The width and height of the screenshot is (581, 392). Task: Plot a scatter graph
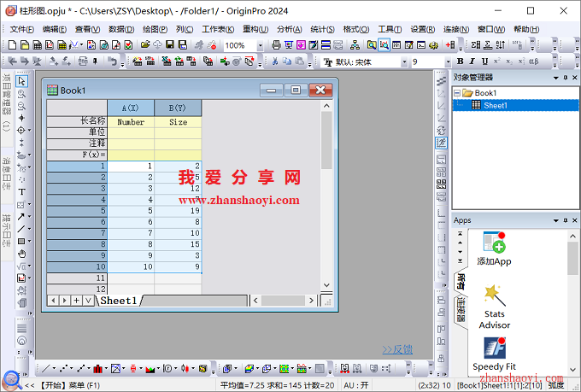tap(63, 368)
